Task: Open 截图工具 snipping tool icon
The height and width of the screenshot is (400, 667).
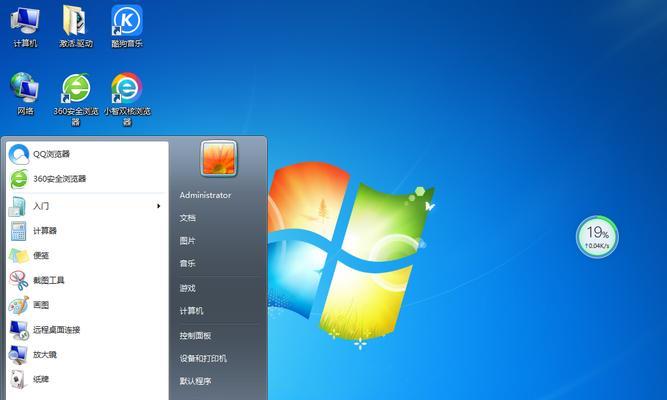Action: point(19,280)
